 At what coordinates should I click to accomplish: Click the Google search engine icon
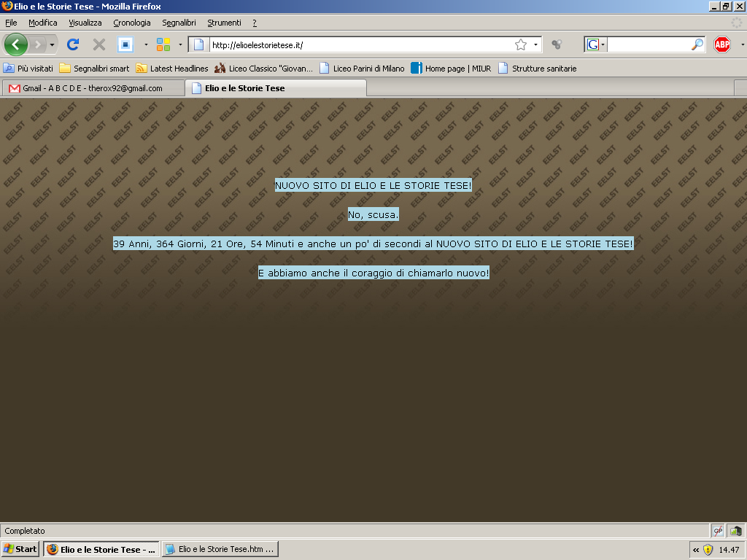[592, 44]
